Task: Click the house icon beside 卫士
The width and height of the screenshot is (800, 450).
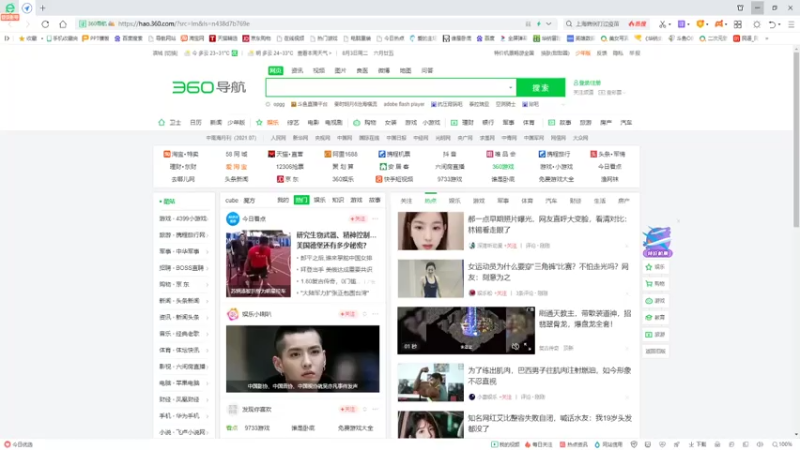Action: click(x=162, y=122)
